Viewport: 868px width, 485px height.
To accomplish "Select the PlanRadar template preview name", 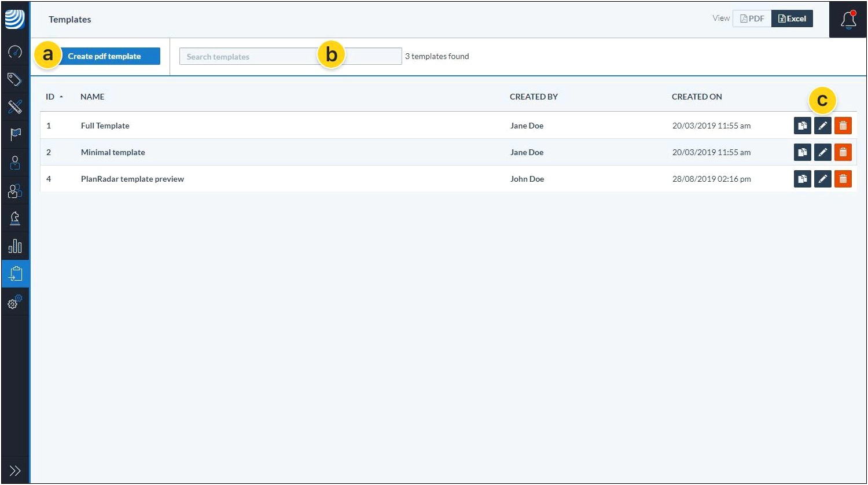I will click(133, 179).
